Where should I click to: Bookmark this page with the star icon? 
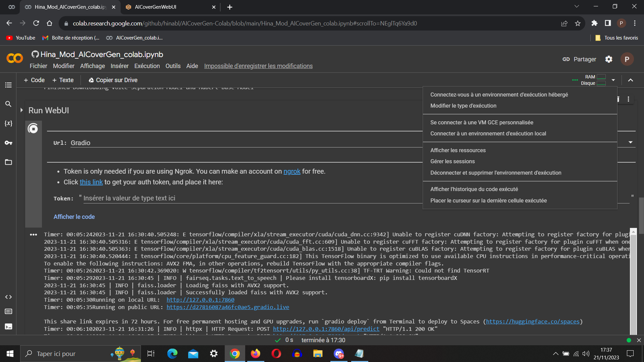578,23
